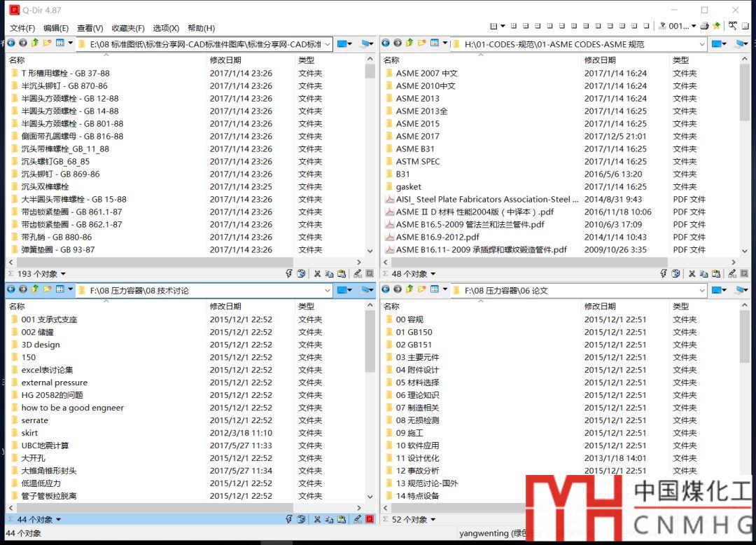The height and width of the screenshot is (545, 756).
Task: Click the cut scissors icon beside 193 个对象
Action: point(317,274)
